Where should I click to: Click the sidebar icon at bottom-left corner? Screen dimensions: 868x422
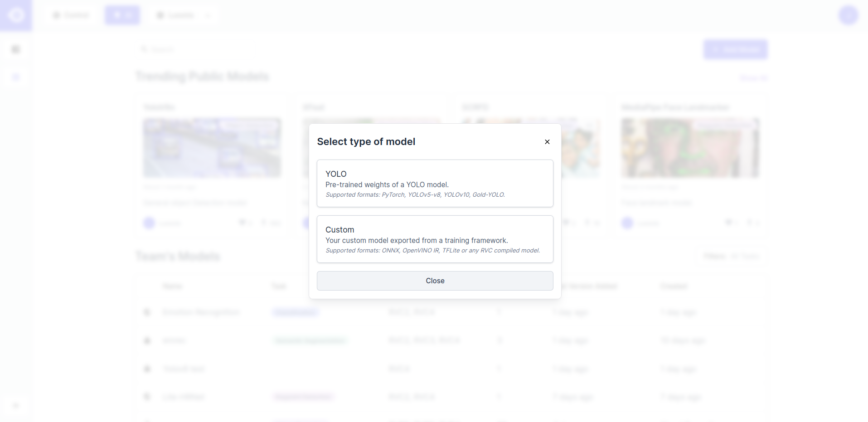pos(16,406)
